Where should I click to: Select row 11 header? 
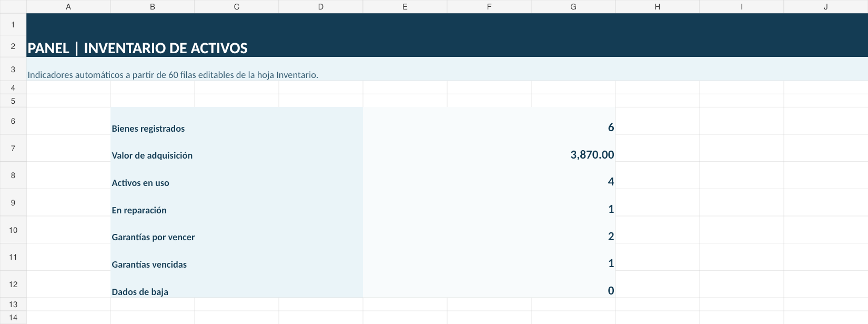click(13, 257)
